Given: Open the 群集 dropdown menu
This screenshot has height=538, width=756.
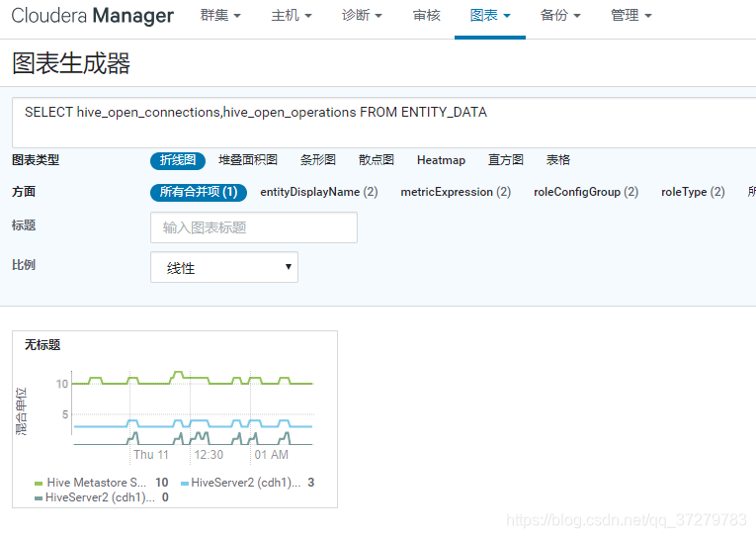Looking at the screenshot, I should 220,16.
